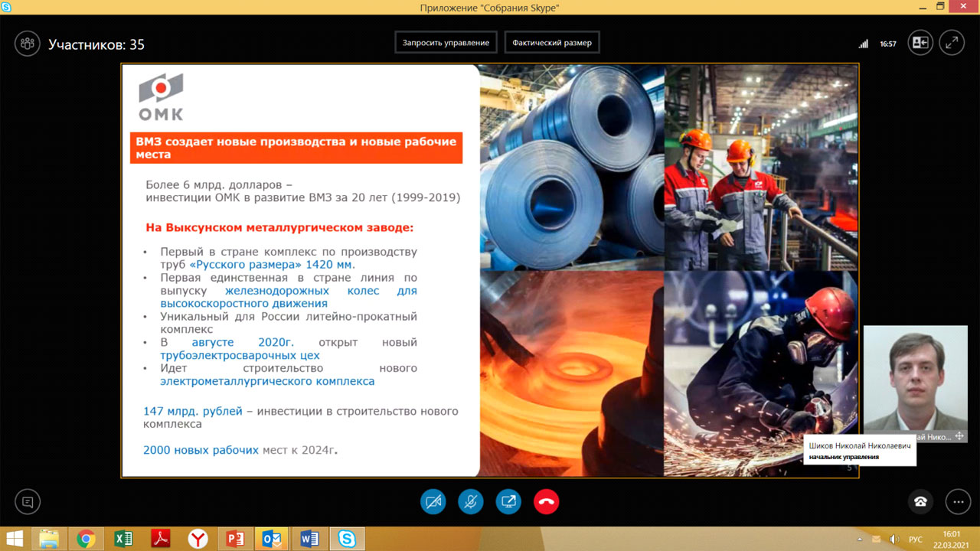Hang up with the red phone button

click(x=547, y=502)
